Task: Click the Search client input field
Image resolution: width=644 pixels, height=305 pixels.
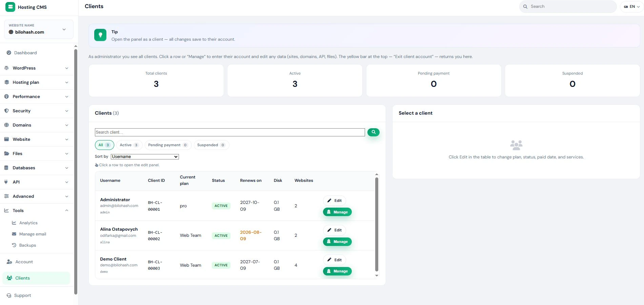Action: point(230,132)
